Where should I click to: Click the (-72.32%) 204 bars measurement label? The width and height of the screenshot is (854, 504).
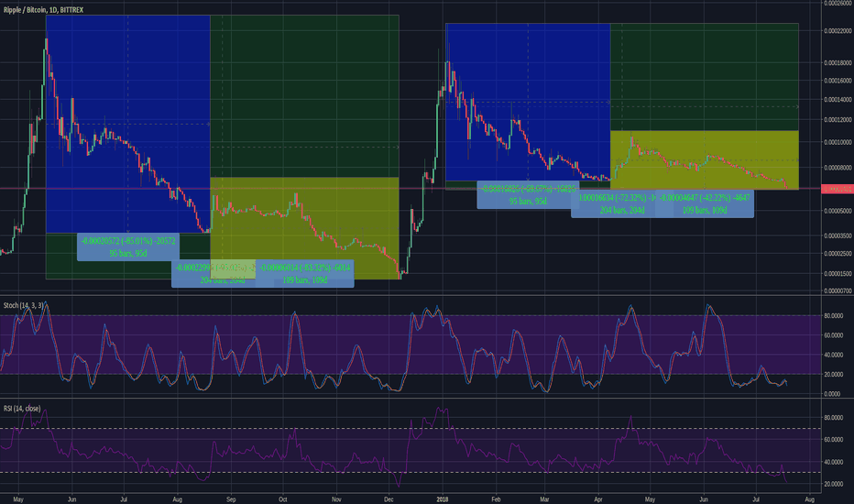pyautogui.click(x=613, y=203)
